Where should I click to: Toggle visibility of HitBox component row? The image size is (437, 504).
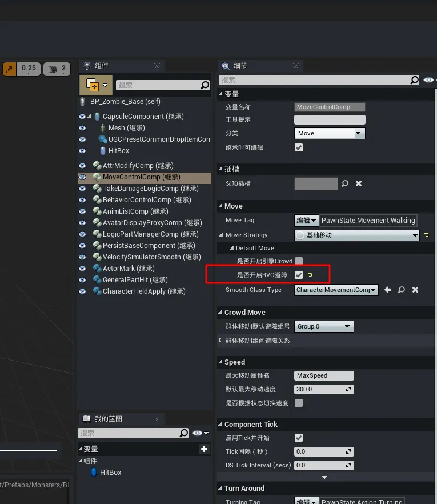[82, 151]
